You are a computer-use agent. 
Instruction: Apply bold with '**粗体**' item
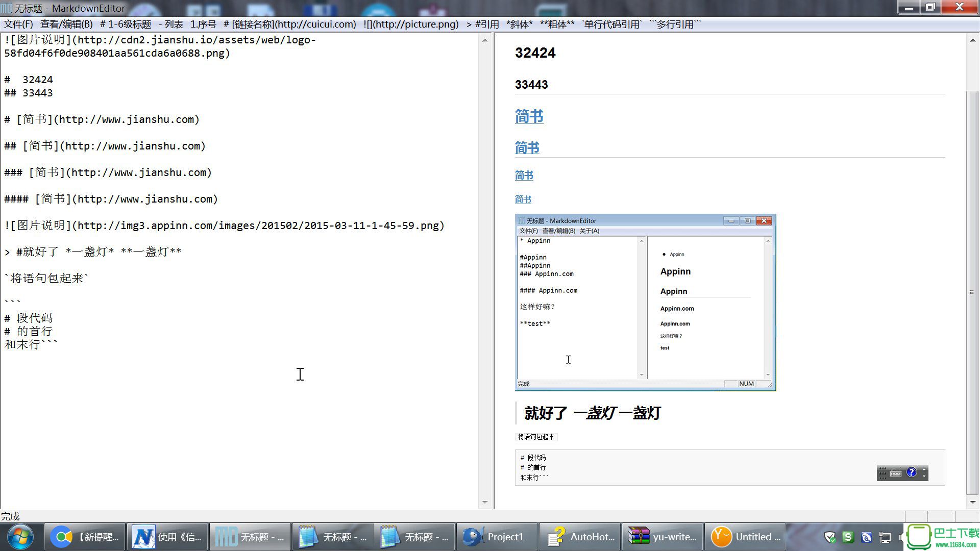[557, 24]
